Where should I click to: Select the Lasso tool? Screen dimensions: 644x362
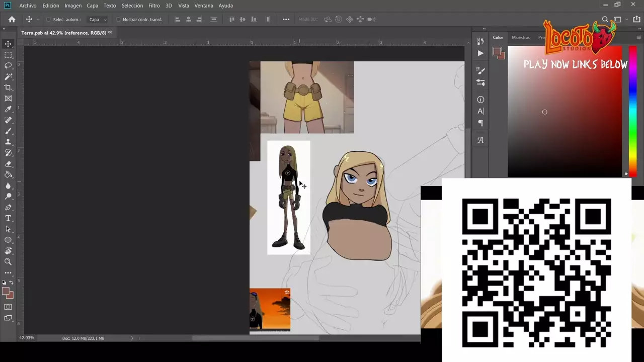pyautogui.click(x=8, y=66)
